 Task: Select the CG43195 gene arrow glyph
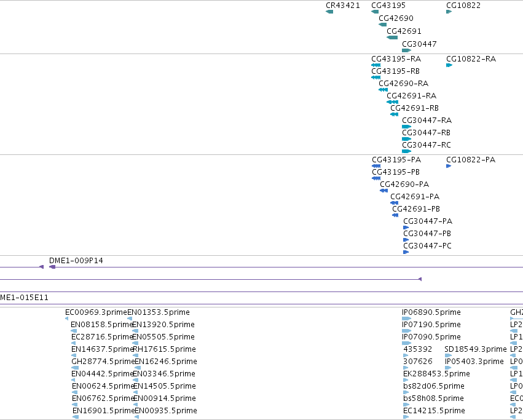375,12
